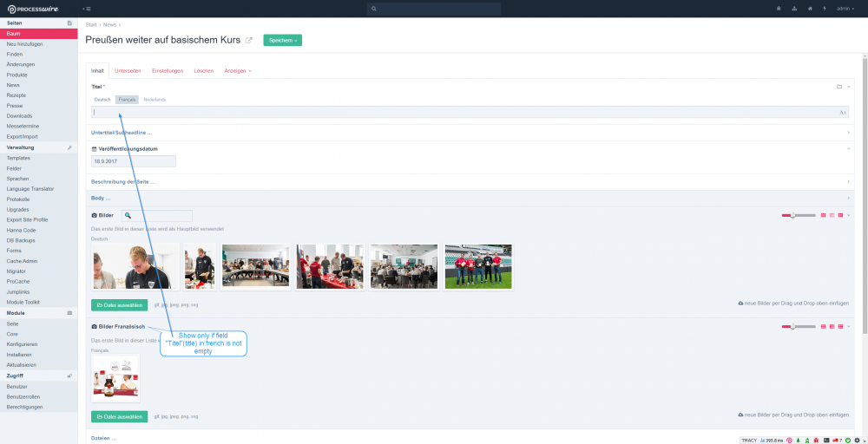The height and width of the screenshot is (444, 868).
Task: Click the Veröffentlichungsdatum date input
Action: coord(134,161)
